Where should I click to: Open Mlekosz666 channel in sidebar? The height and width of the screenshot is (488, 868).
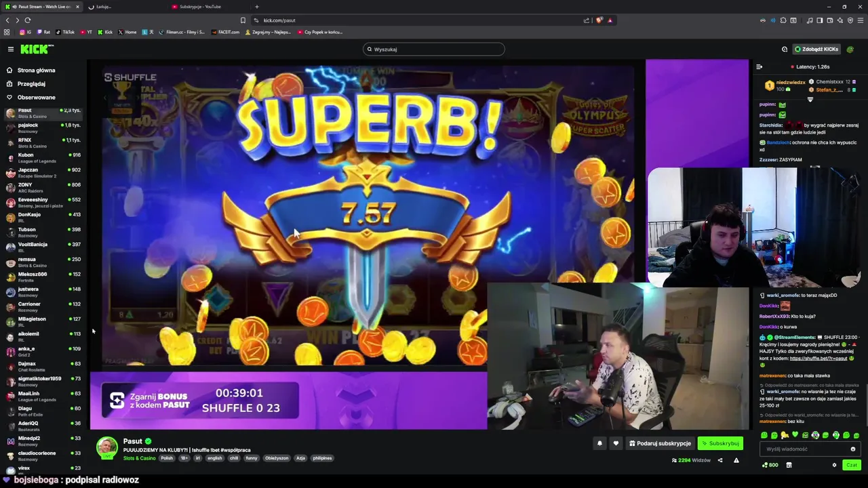[43, 277]
